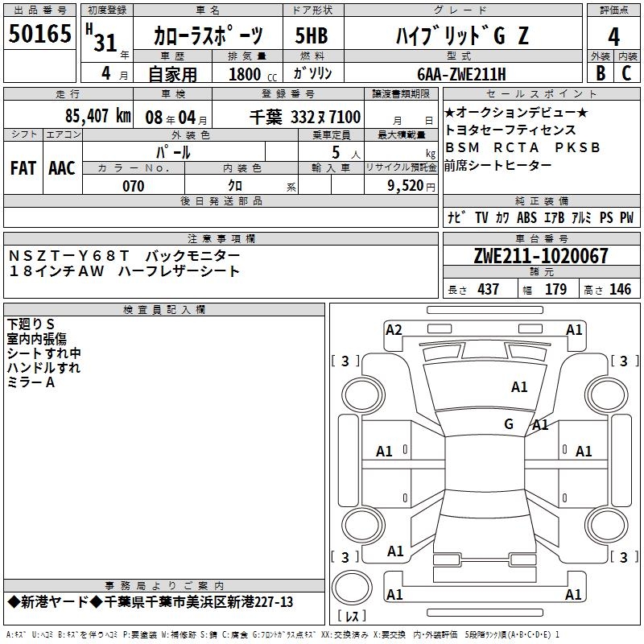Screen dimensions: 644x644
Task: Click レス spare tire label
Action: (352, 616)
